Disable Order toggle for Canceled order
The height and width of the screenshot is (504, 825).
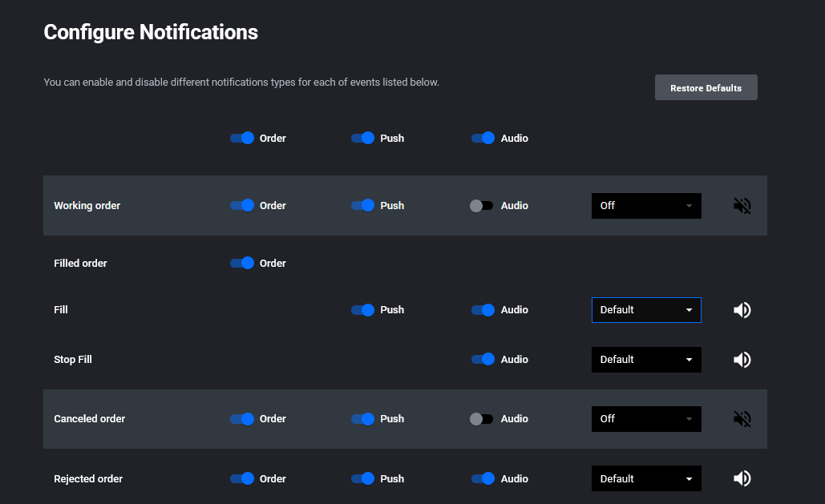click(x=242, y=419)
